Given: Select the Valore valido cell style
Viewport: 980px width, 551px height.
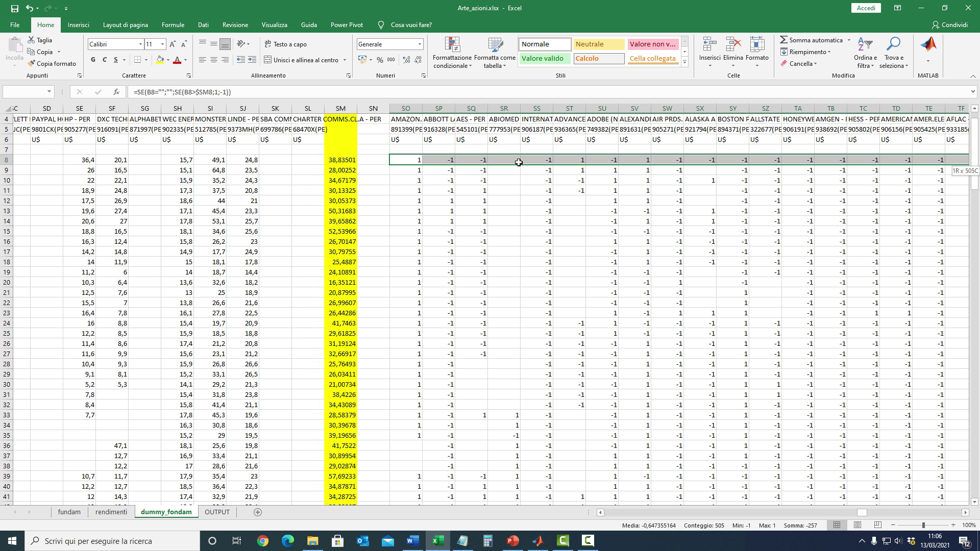Looking at the screenshot, I should pos(545,59).
